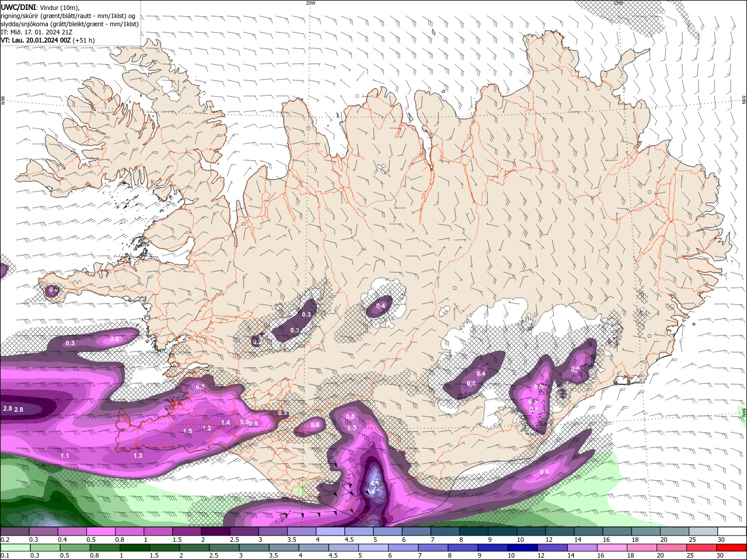Pick the bright red 30 swatch in rain legend
Viewport: 747px width, 560px height.
(731, 548)
